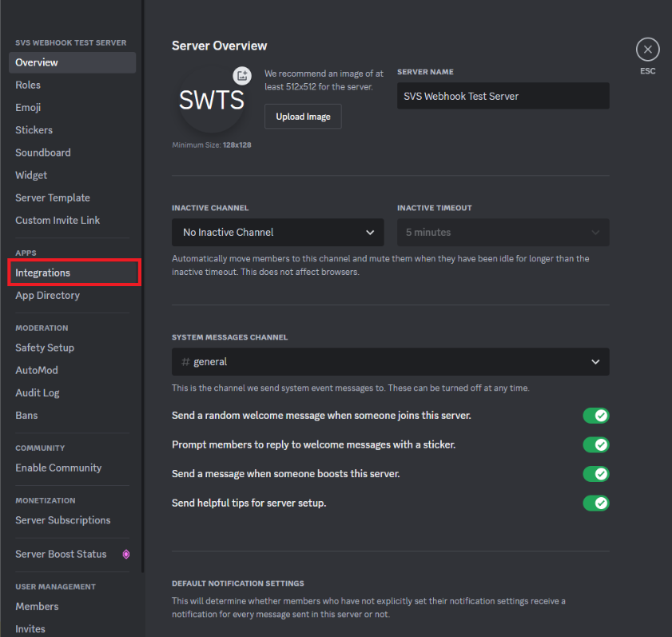Open AutoMod settings

[x=37, y=370]
